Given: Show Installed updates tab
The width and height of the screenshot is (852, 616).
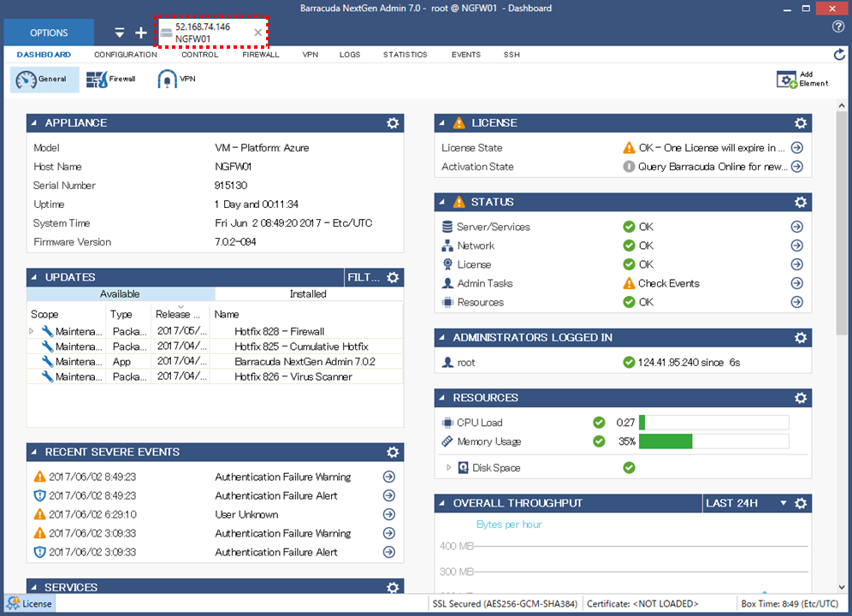Looking at the screenshot, I should (309, 294).
